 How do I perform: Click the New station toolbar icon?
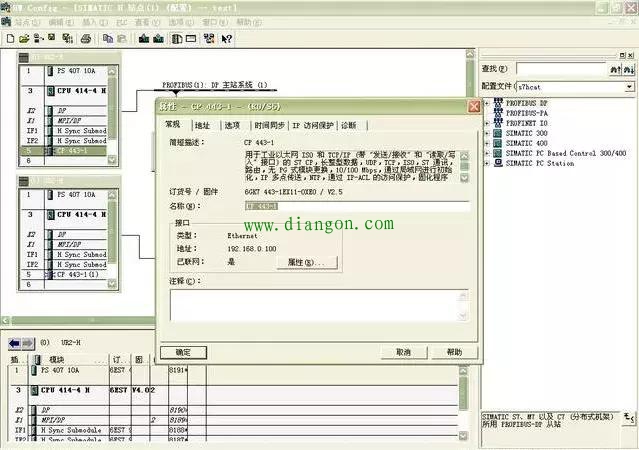pyautogui.click(x=11, y=39)
